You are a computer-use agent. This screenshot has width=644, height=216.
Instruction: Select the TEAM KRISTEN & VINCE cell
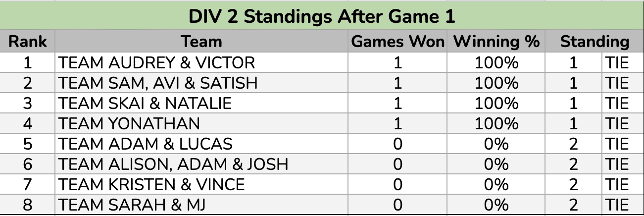pos(151,184)
